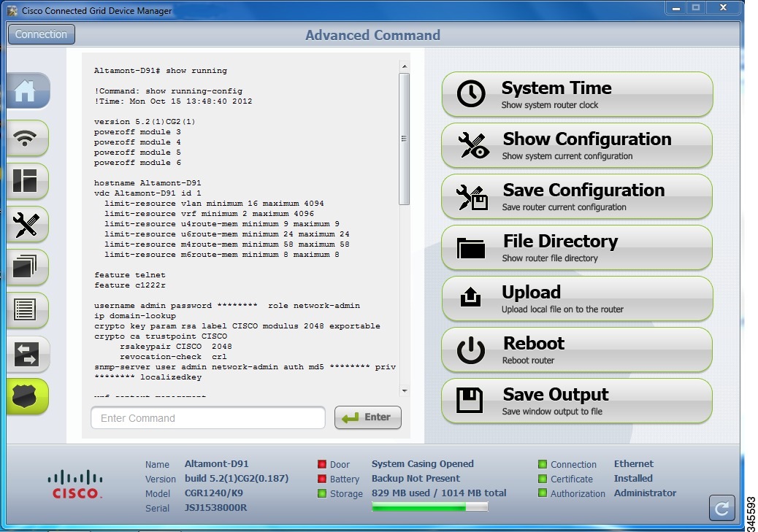The image size is (758, 532).
Task: Click version text build 5.2(1)CG2(0.187)
Action: coord(237,479)
